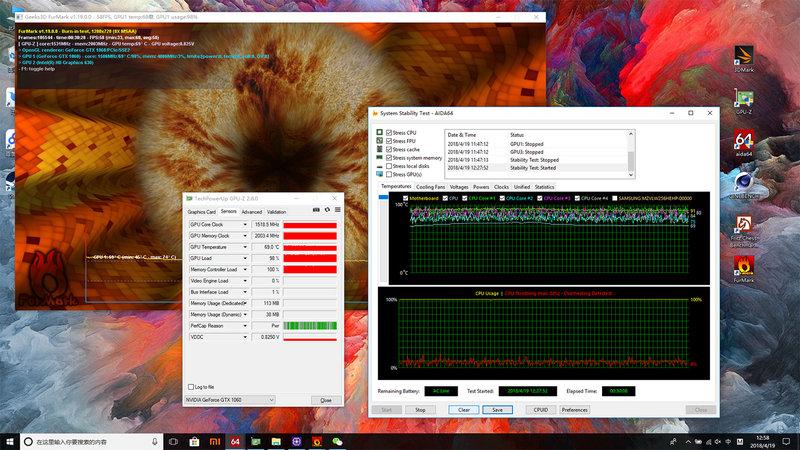
Task: Open the GPU Core Clock sensor dropdown
Action: tap(245, 224)
